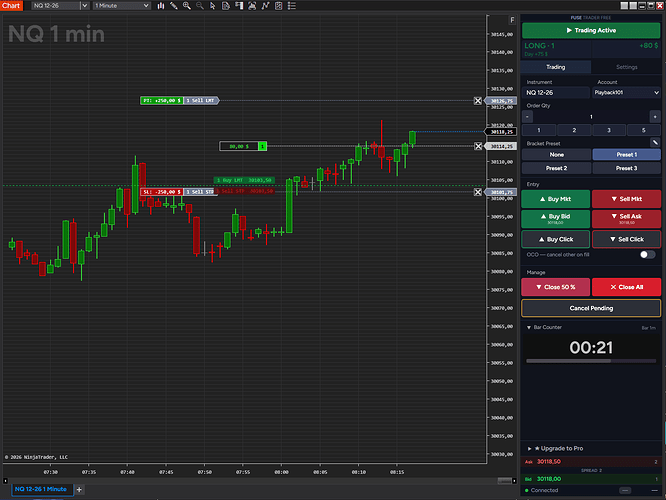Switch to the Settings tab
The width and height of the screenshot is (666, 500).
tap(626, 67)
